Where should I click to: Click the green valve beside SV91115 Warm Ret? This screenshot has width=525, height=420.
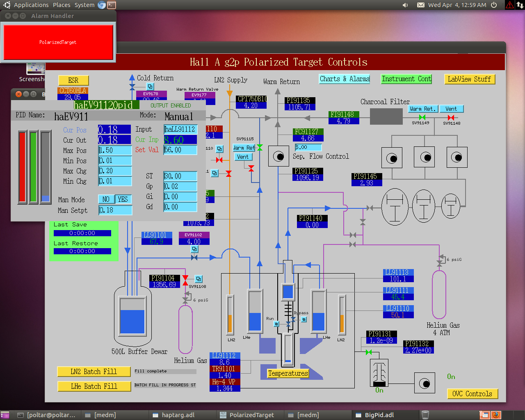tap(260, 148)
